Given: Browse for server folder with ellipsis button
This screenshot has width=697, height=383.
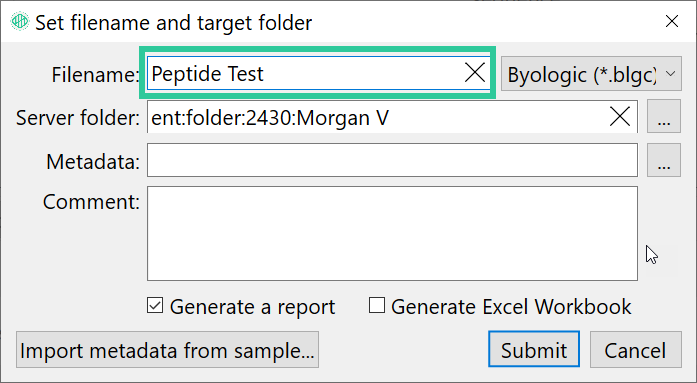Looking at the screenshot, I should click(664, 116).
